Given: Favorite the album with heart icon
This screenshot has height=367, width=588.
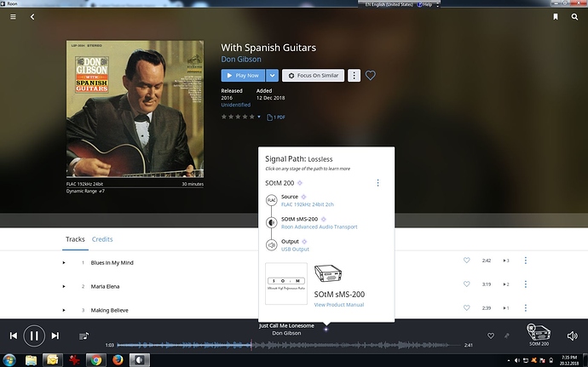Looking at the screenshot, I should pyautogui.click(x=371, y=75).
